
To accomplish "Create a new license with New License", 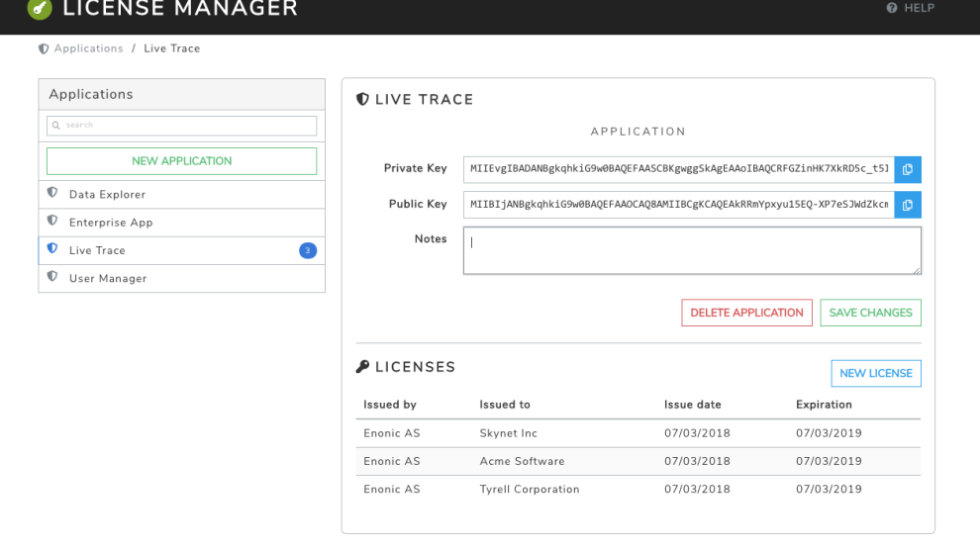I will pyautogui.click(x=876, y=374).
